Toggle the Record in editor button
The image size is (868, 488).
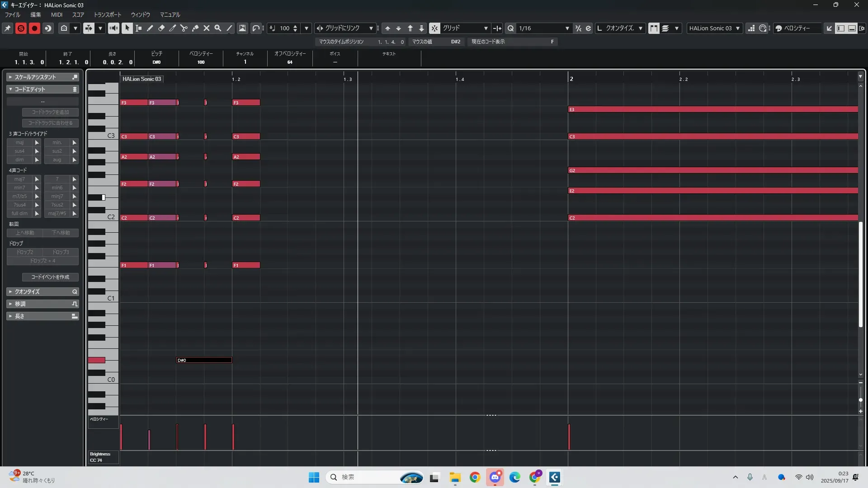(x=34, y=28)
